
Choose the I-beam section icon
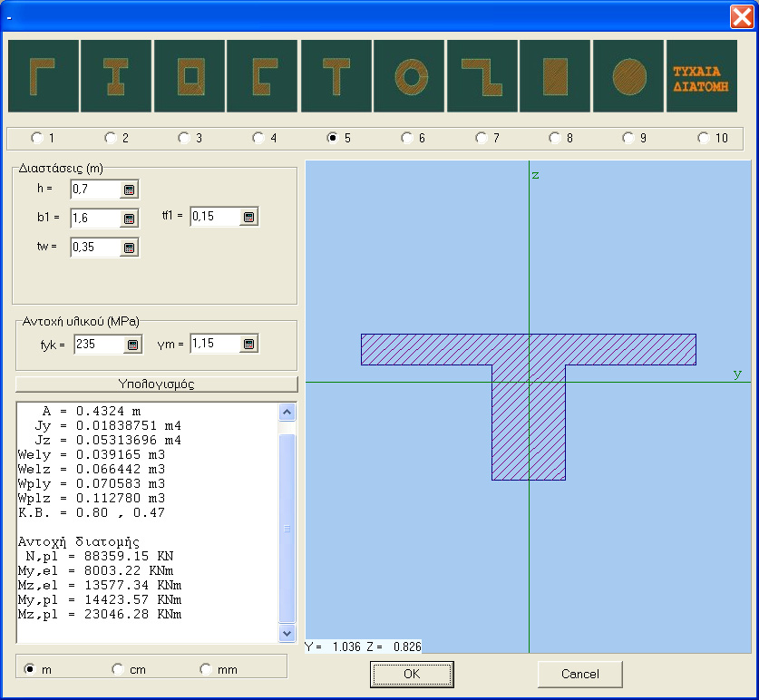(x=116, y=76)
